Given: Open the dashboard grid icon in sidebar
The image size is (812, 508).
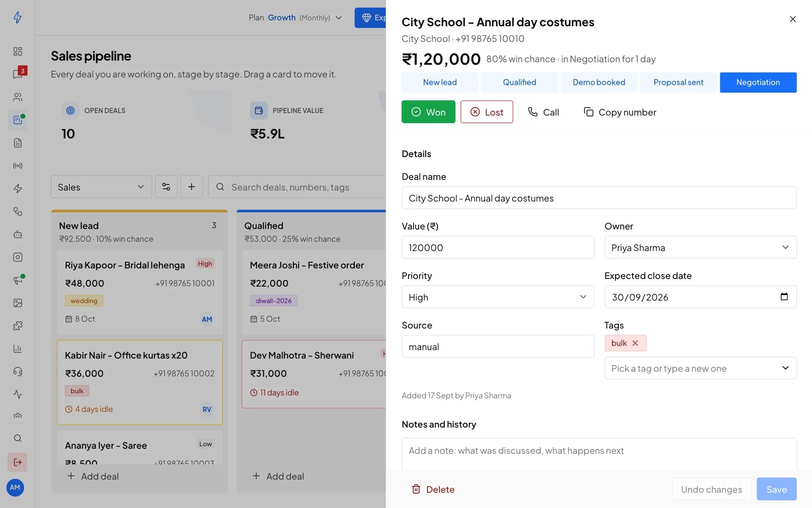Looking at the screenshot, I should 17,51.
